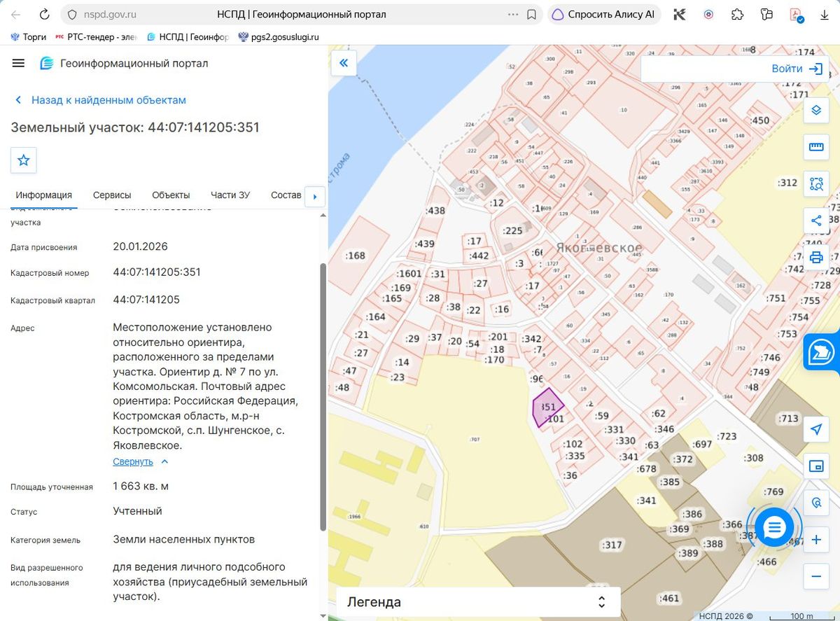Click the area value 1 663 кв. м
The width and height of the screenshot is (840, 621).
pyautogui.click(x=141, y=486)
